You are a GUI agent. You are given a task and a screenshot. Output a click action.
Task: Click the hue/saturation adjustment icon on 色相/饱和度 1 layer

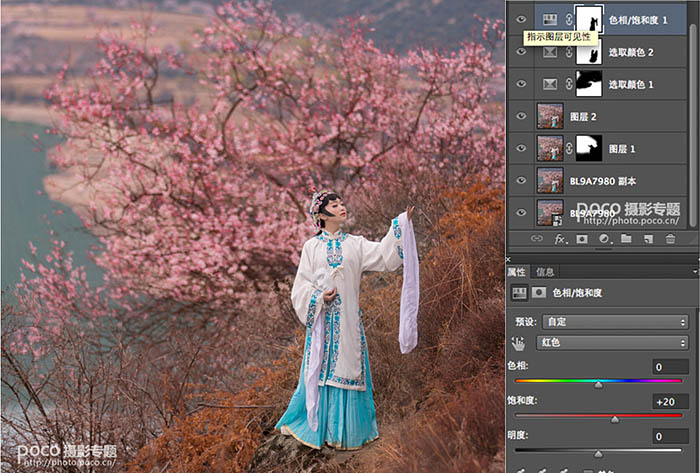550,19
